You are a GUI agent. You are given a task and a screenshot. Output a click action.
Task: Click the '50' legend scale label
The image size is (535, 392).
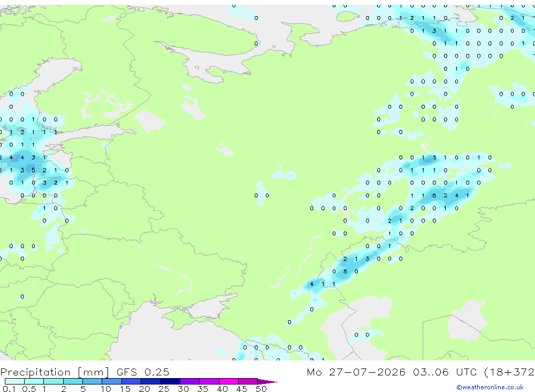pos(261,389)
